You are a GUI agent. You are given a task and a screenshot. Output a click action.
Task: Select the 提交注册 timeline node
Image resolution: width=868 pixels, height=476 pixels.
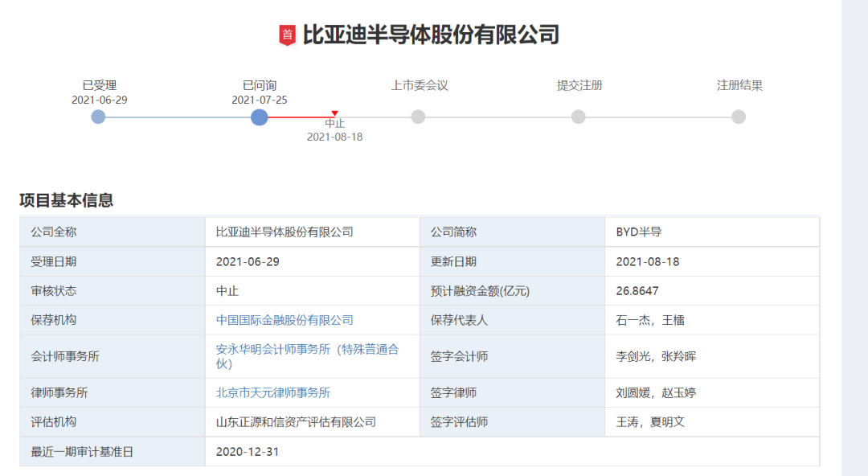coord(578,117)
